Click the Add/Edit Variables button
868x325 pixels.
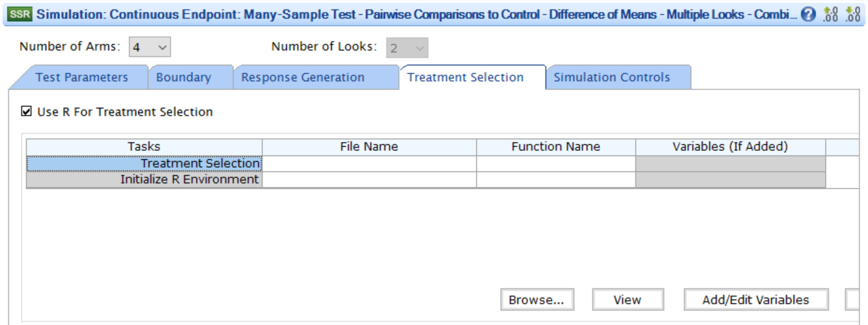(x=756, y=300)
